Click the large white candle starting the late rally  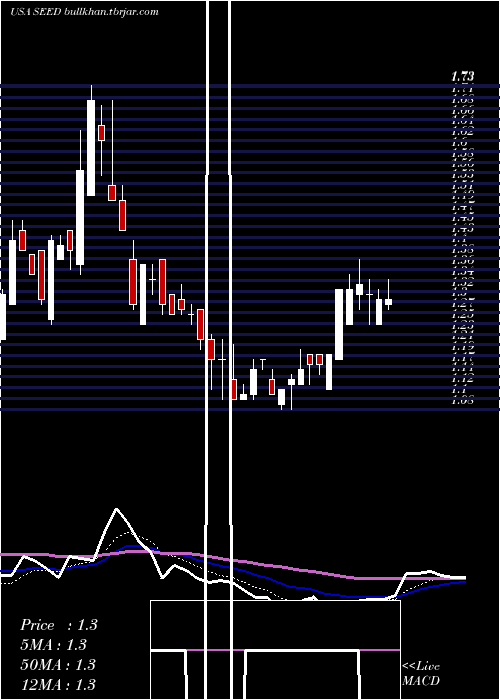coord(339,324)
